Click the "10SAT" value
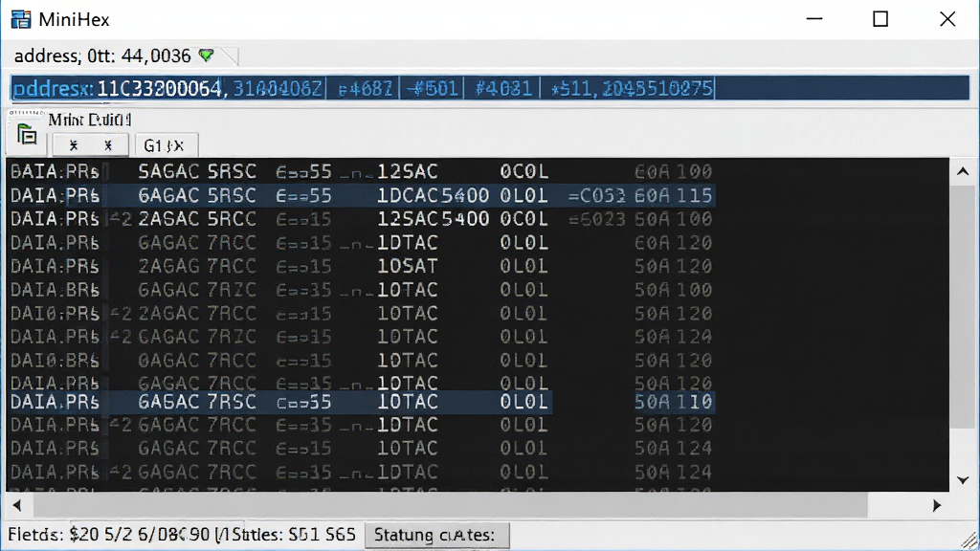Image resolution: width=980 pixels, height=551 pixels. (408, 266)
